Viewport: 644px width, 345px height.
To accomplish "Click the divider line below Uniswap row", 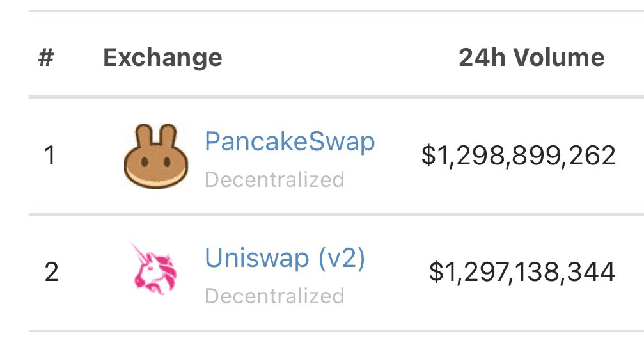I will [x=336, y=331].
